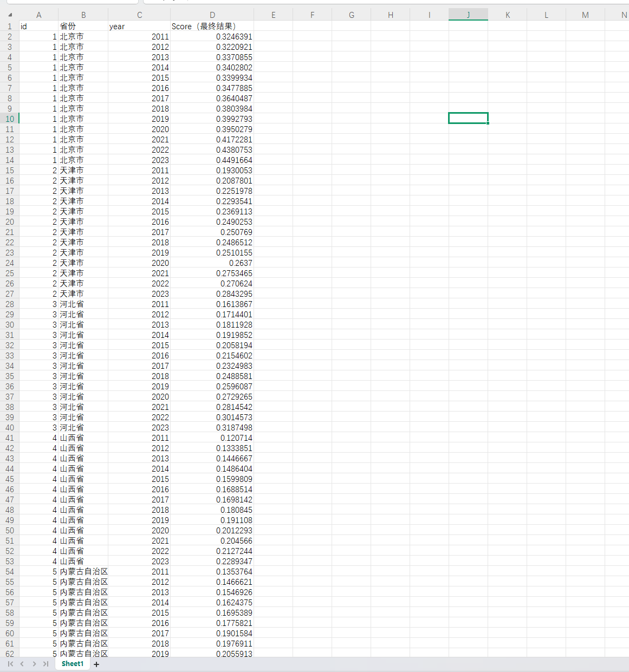Click the id header cell
Viewport: 629px width, 672px height.
pos(38,26)
